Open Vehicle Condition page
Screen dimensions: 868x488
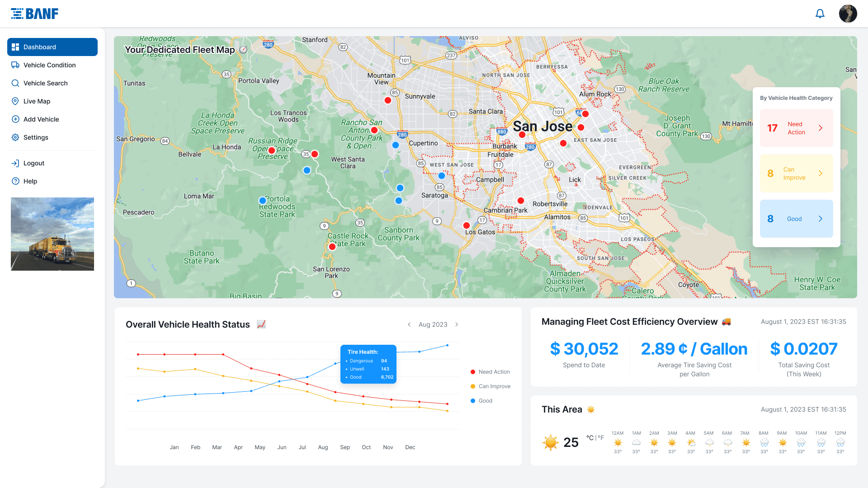click(52, 65)
